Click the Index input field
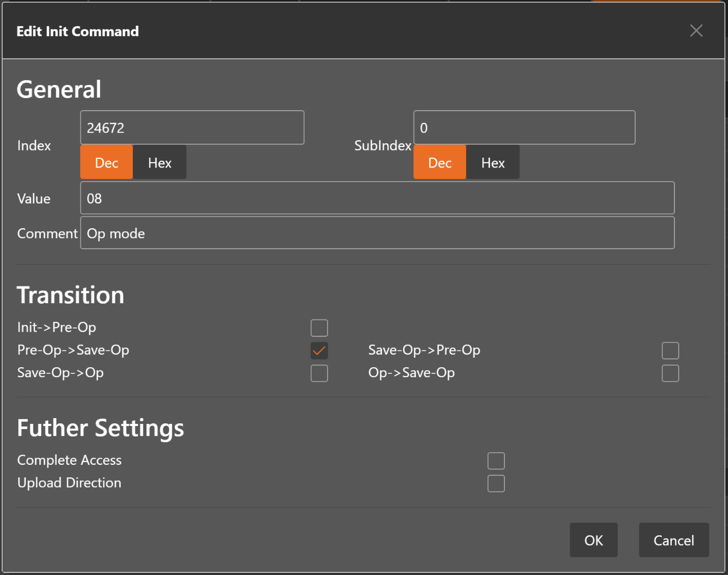The width and height of the screenshot is (728, 575). (x=192, y=127)
